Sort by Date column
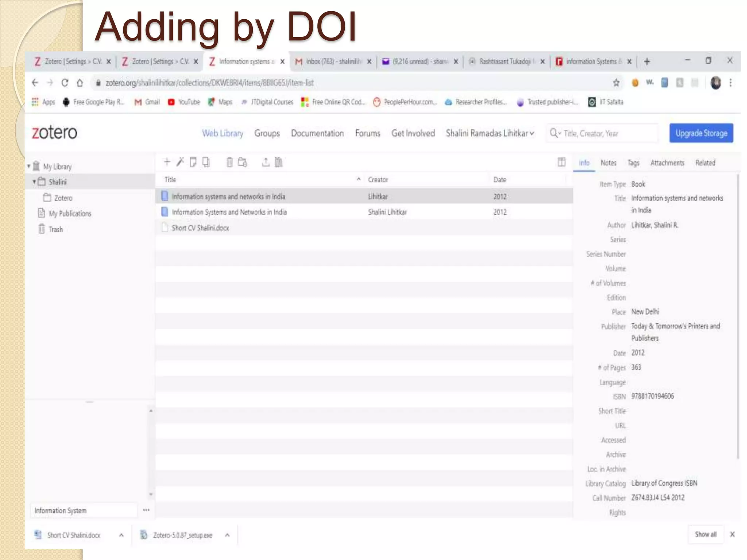This screenshot has width=747, height=560. pyautogui.click(x=500, y=179)
